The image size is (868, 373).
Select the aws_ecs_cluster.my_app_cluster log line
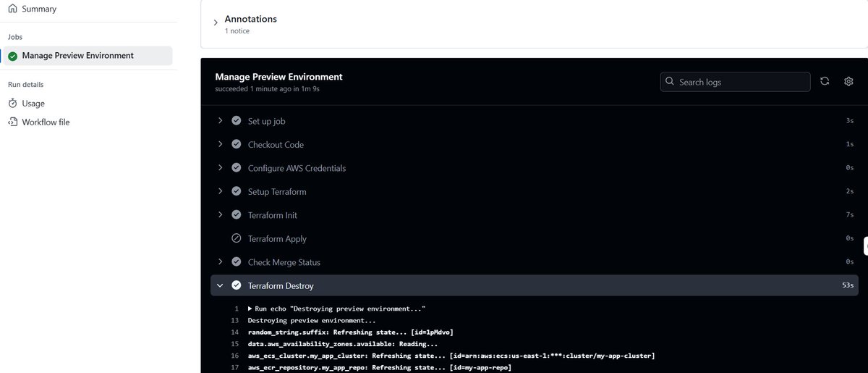(451, 356)
